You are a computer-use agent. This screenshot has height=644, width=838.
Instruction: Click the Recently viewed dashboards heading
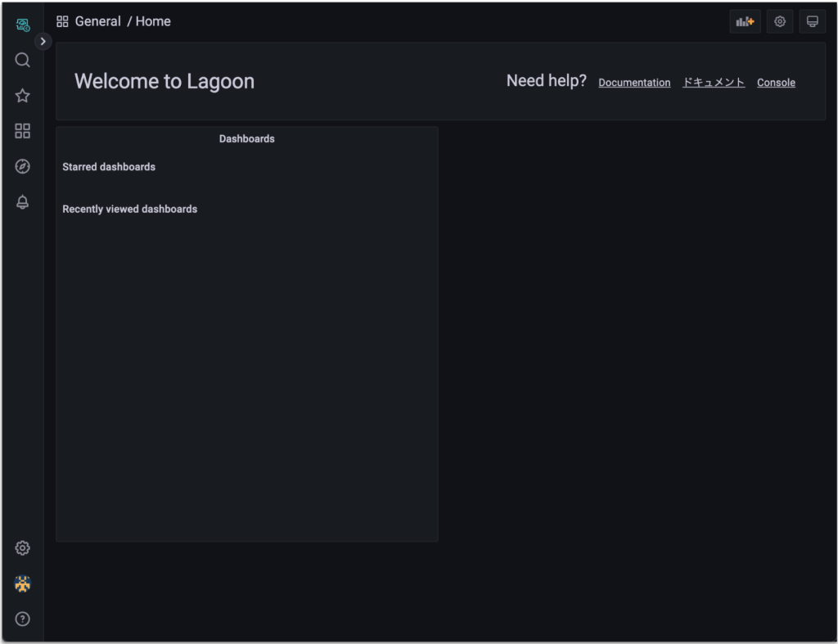pyautogui.click(x=130, y=209)
